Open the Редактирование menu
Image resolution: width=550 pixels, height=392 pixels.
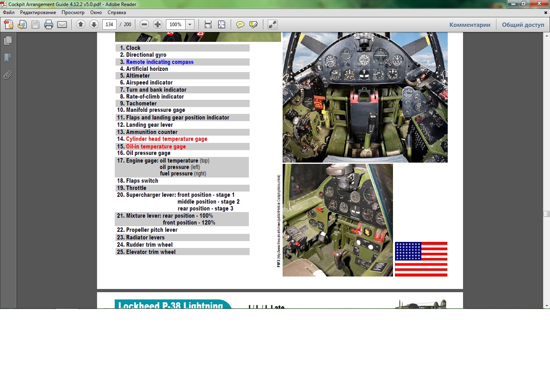tap(38, 12)
